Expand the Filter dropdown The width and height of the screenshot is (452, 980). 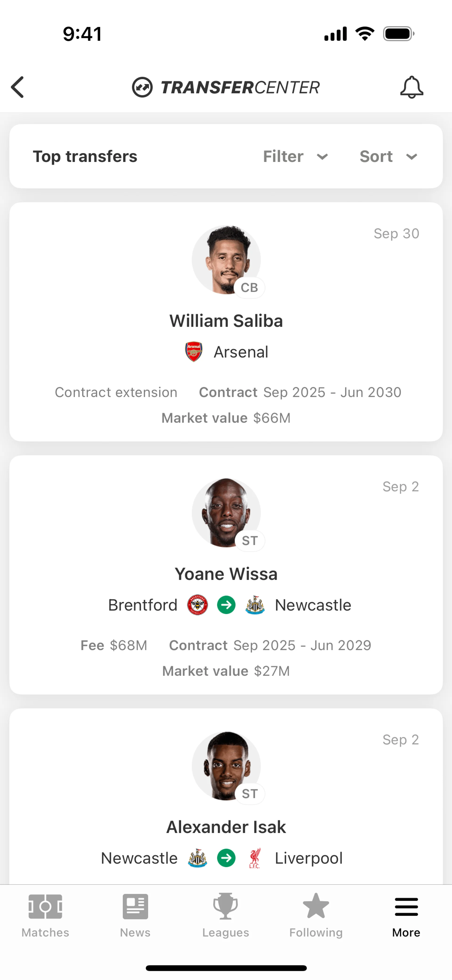tap(295, 156)
